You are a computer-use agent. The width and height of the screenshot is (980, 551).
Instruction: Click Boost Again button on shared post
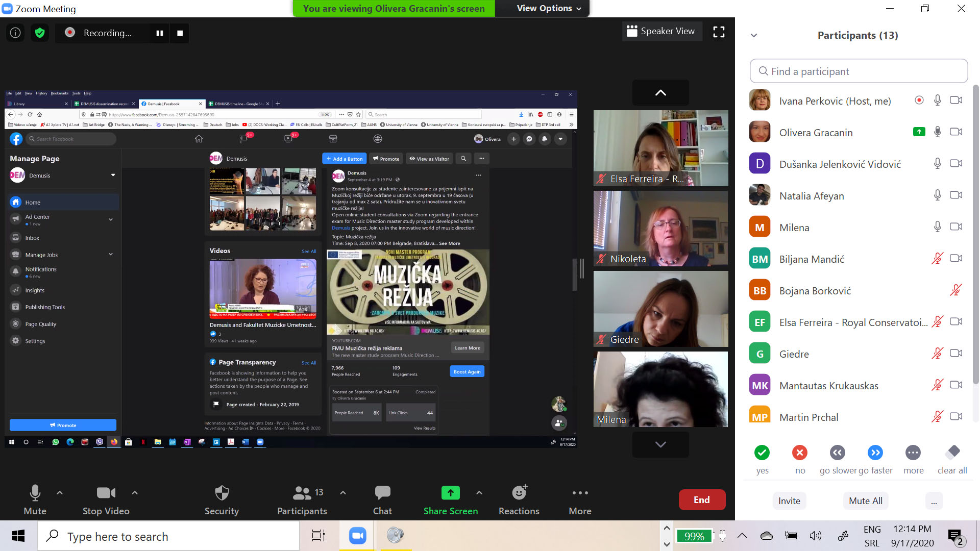click(x=467, y=371)
